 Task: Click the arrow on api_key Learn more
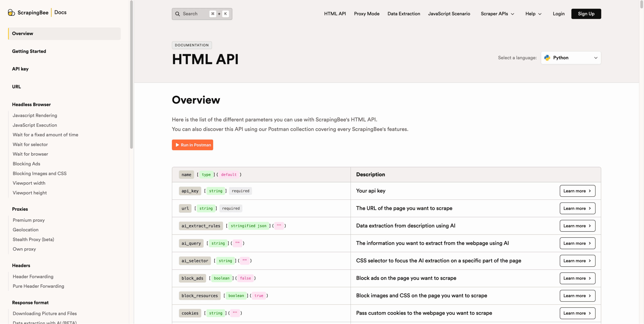pos(590,191)
